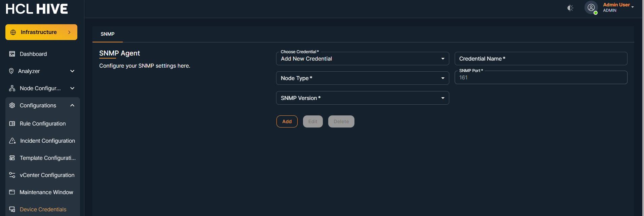Click the Rule Configuration icon
The image size is (644, 216).
(x=12, y=123)
